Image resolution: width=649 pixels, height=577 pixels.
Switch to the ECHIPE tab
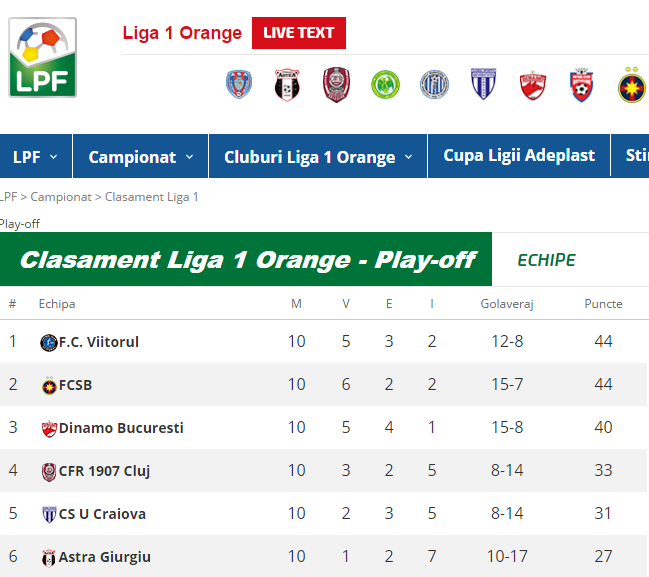[546, 260]
